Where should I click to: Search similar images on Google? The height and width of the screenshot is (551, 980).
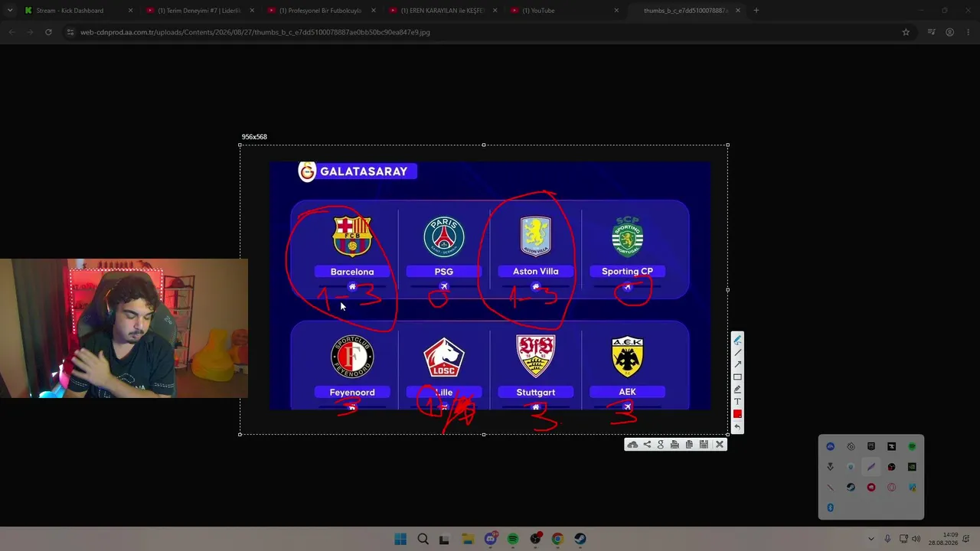[661, 445]
